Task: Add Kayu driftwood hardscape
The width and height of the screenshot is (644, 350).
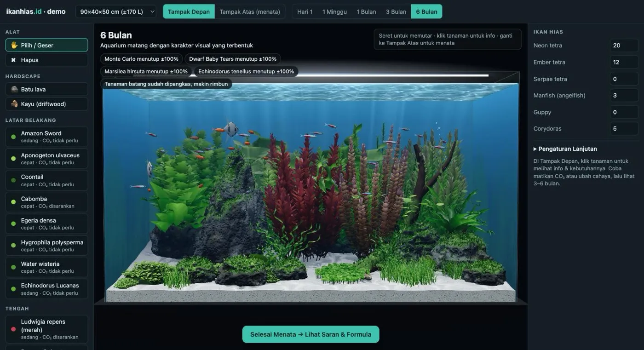Action: pyautogui.click(x=46, y=104)
